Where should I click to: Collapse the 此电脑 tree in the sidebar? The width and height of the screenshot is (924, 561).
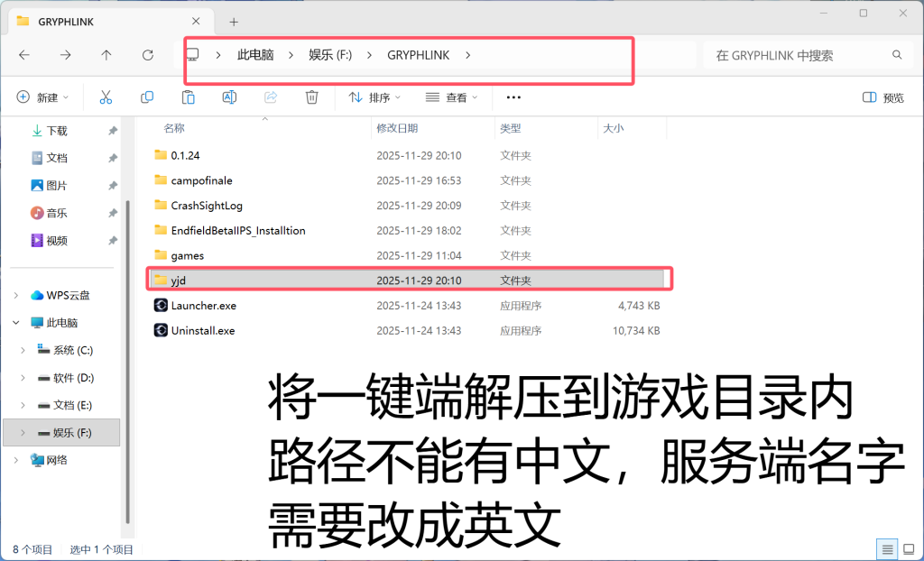point(14,322)
